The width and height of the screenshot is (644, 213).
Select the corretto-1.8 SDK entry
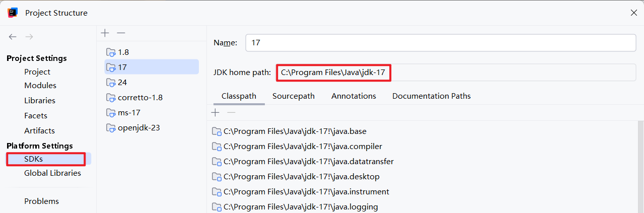pyautogui.click(x=152, y=97)
